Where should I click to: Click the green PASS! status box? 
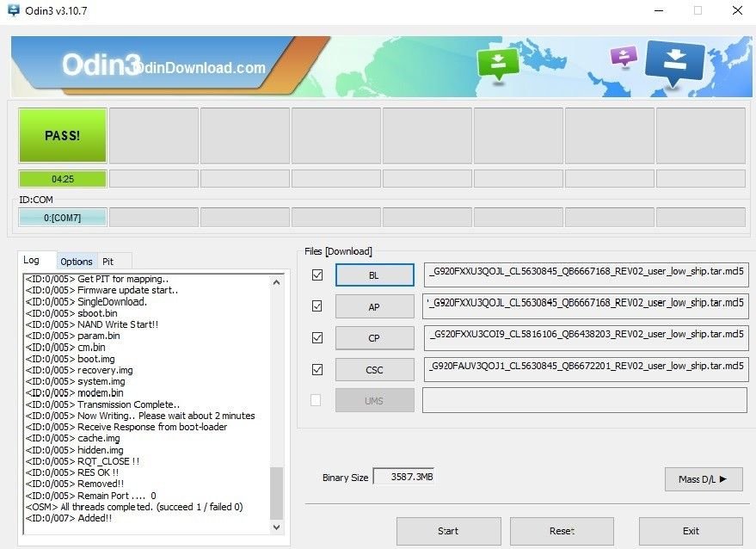point(63,135)
